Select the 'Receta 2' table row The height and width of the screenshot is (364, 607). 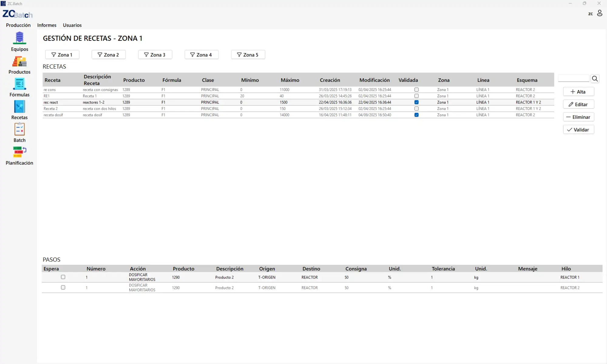tap(50, 109)
